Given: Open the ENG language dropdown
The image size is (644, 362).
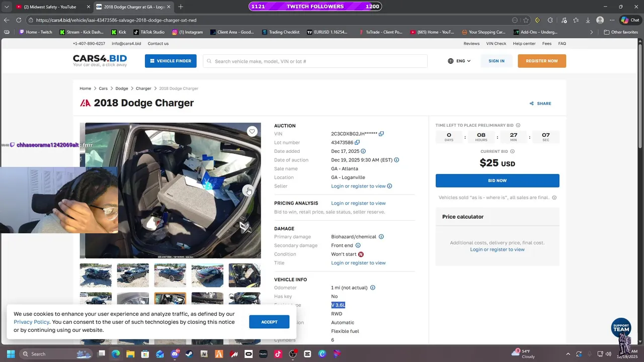Looking at the screenshot, I should (x=459, y=61).
